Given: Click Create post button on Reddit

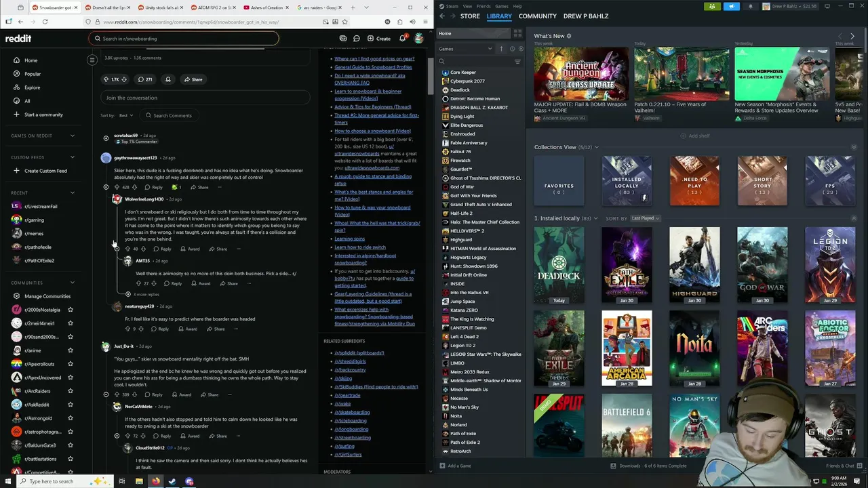Looking at the screenshot, I should 378,39.
